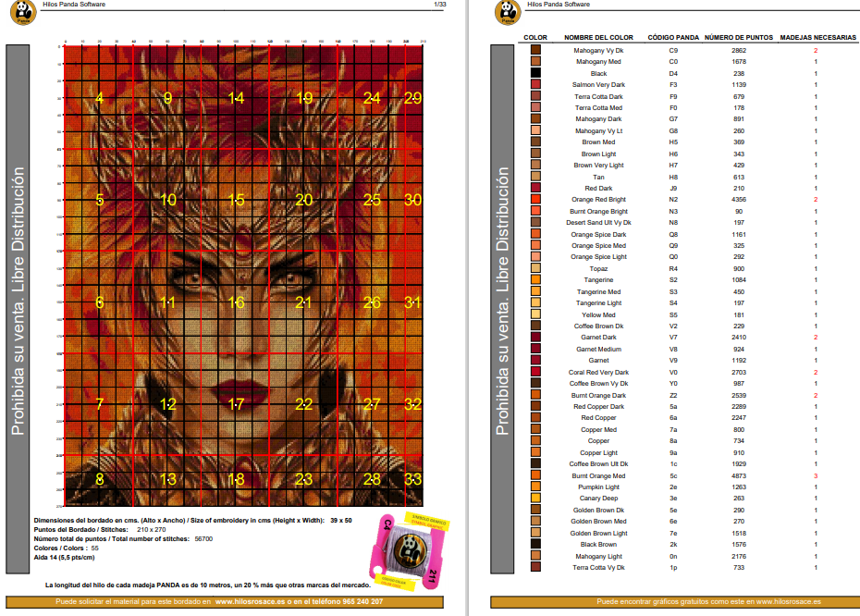Viewport: 860px width, 616px height.
Task: Click the NÚMERO DE PUNTOS column header
Action: (738, 37)
